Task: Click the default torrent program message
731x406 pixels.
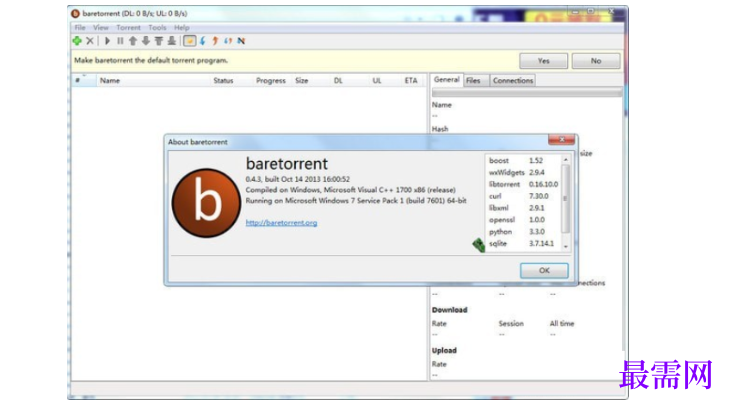Action: coord(151,61)
